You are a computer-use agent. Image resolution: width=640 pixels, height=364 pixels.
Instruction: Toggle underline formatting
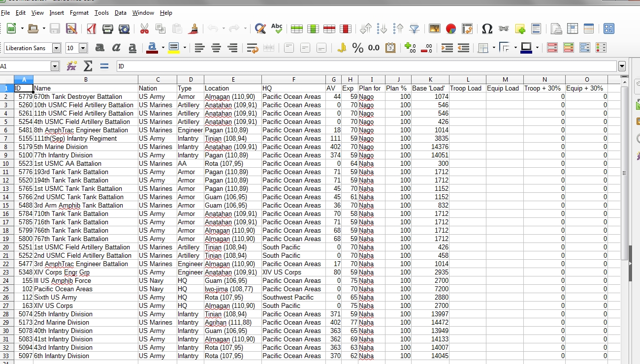pyautogui.click(x=132, y=47)
